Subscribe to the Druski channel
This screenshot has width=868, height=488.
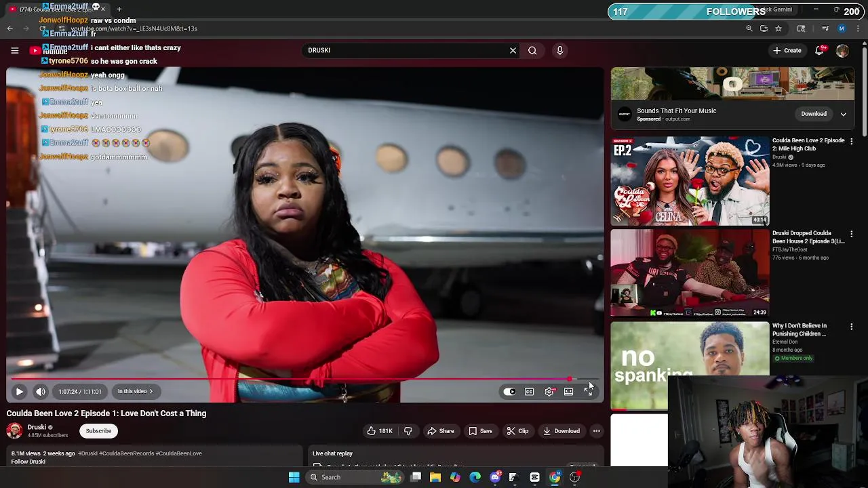98,430
